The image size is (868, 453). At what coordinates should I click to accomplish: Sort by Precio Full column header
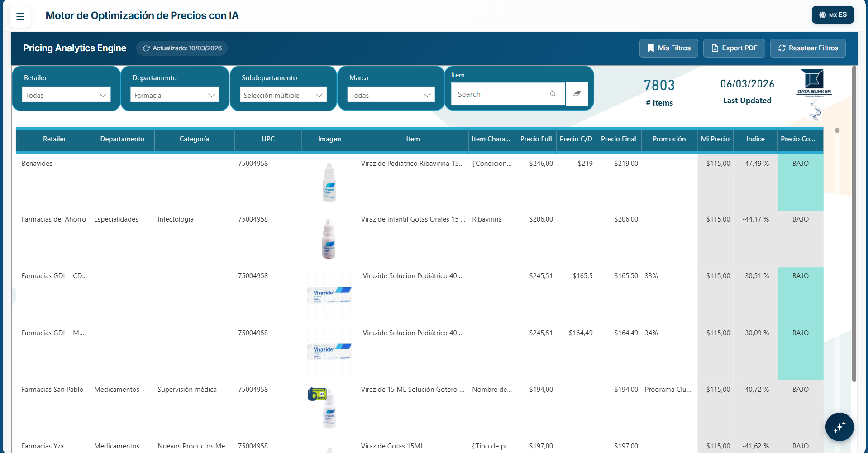pos(536,139)
